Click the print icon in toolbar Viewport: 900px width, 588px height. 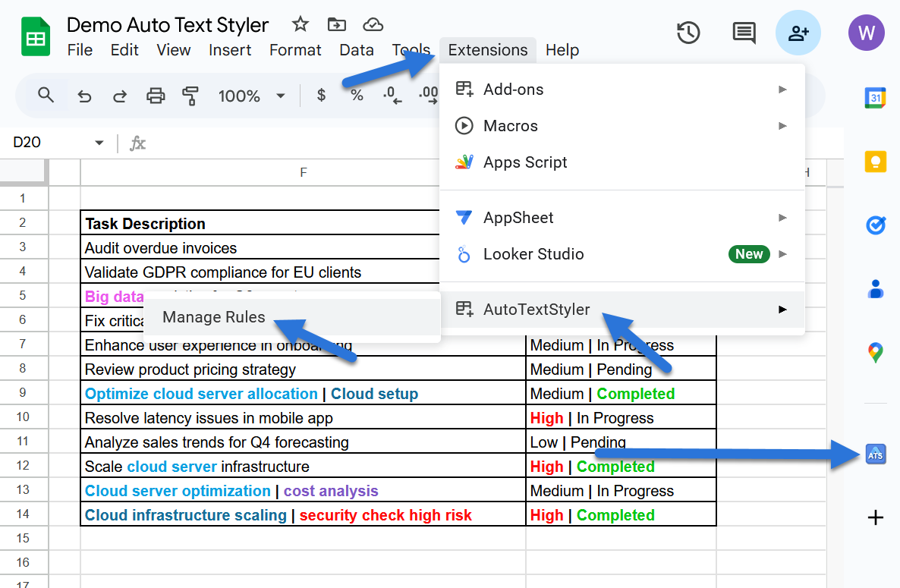tap(156, 96)
